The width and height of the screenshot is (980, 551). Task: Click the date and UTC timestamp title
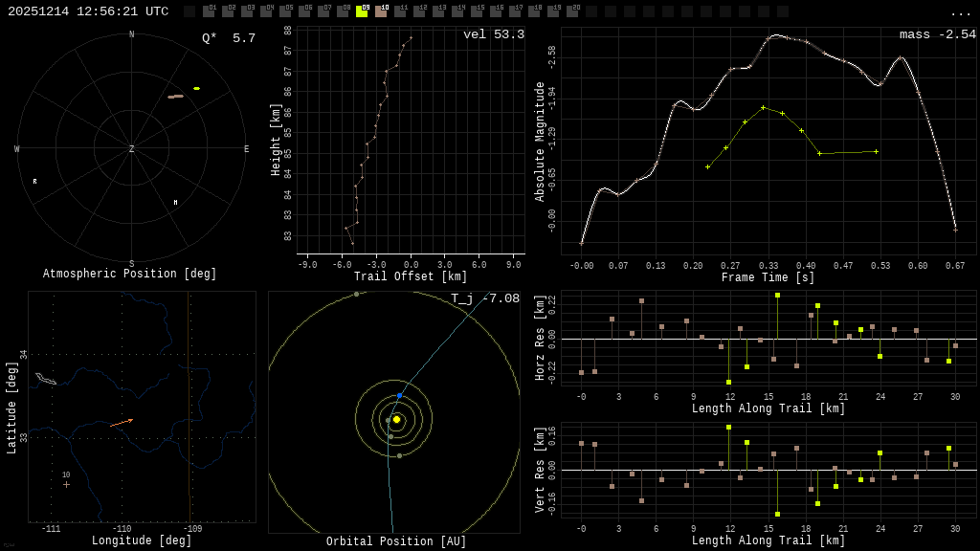tap(88, 11)
